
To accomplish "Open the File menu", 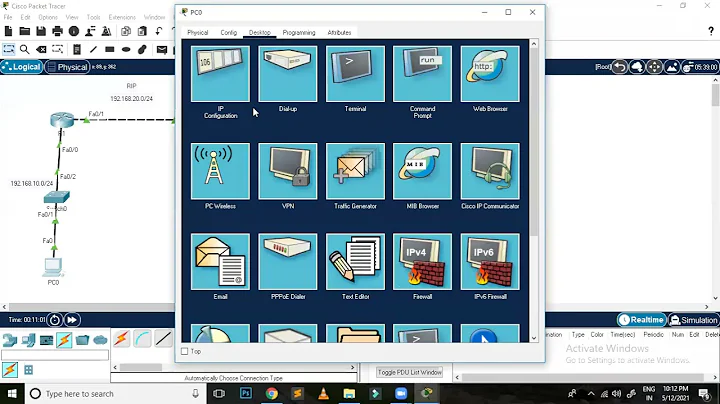I will [x=8, y=17].
